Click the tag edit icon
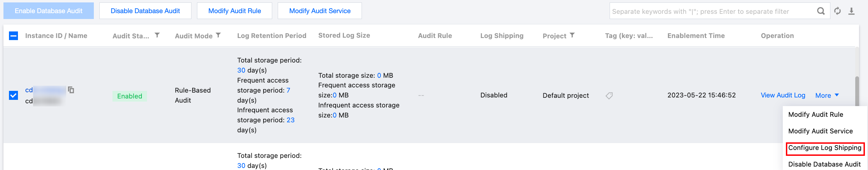The image size is (868, 170). [609, 96]
